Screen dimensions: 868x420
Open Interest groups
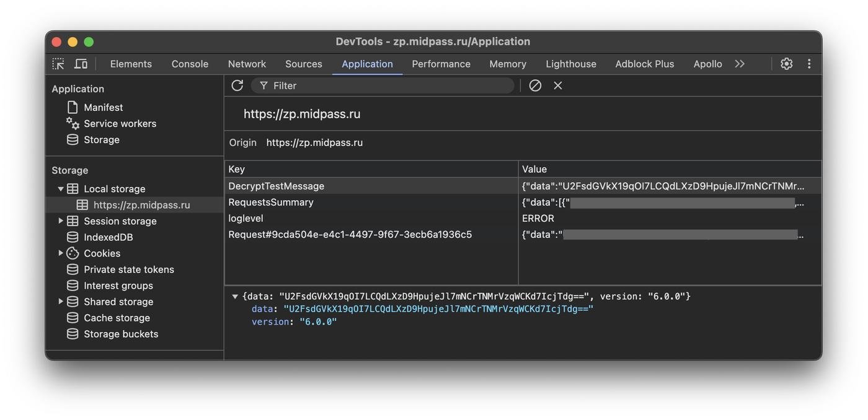click(x=118, y=286)
